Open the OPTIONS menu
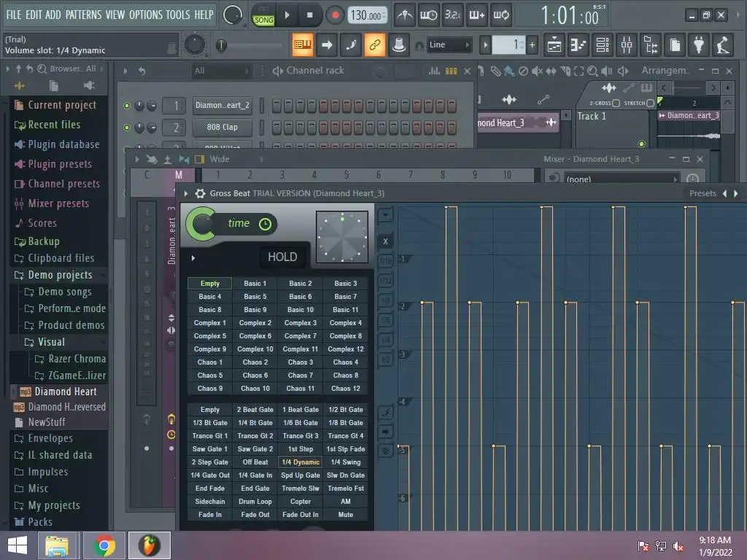Screen dimensions: 747x560 (x=146, y=15)
